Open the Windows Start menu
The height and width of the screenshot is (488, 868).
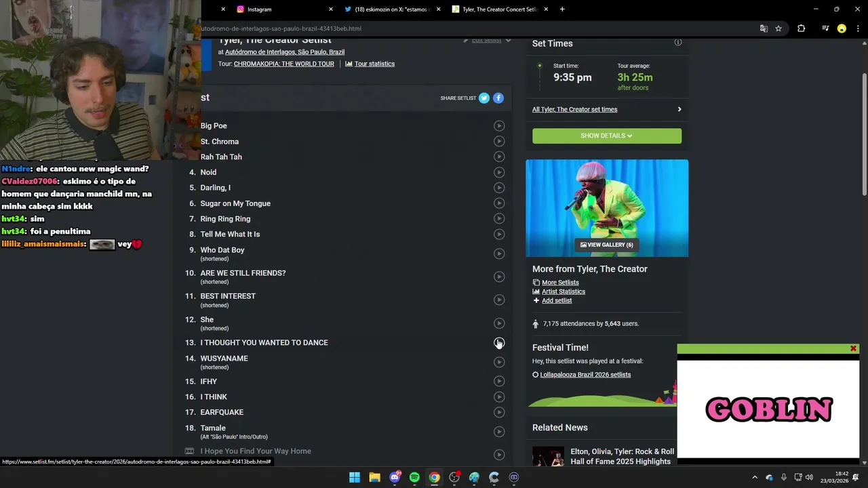click(355, 477)
